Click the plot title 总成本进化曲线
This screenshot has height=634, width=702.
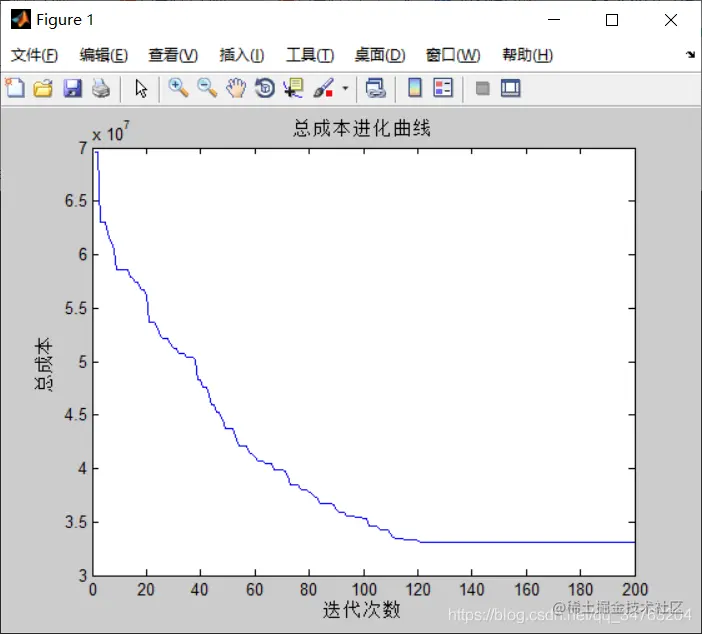coord(362,129)
